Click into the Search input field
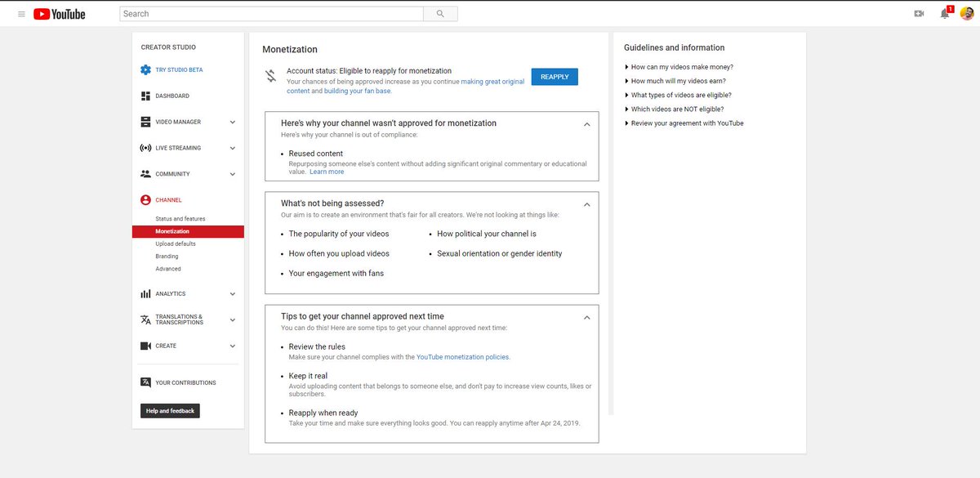The width and height of the screenshot is (980, 478). click(271, 14)
